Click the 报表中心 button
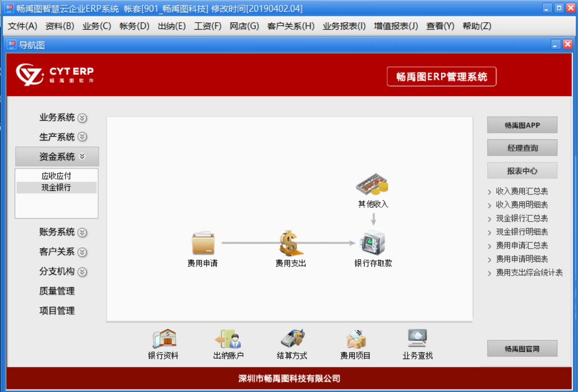This screenshot has width=578, height=392. [x=522, y=170]
